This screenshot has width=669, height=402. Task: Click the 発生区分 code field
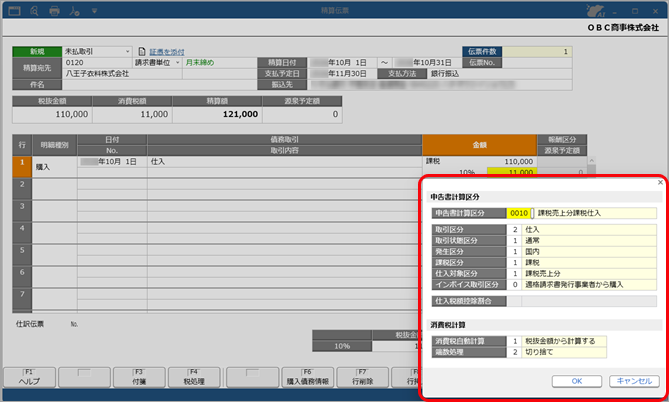[514, 252]
